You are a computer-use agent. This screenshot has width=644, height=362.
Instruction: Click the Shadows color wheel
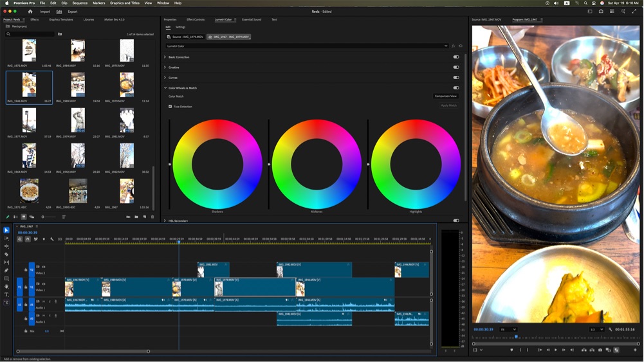[x=217, y=164]
